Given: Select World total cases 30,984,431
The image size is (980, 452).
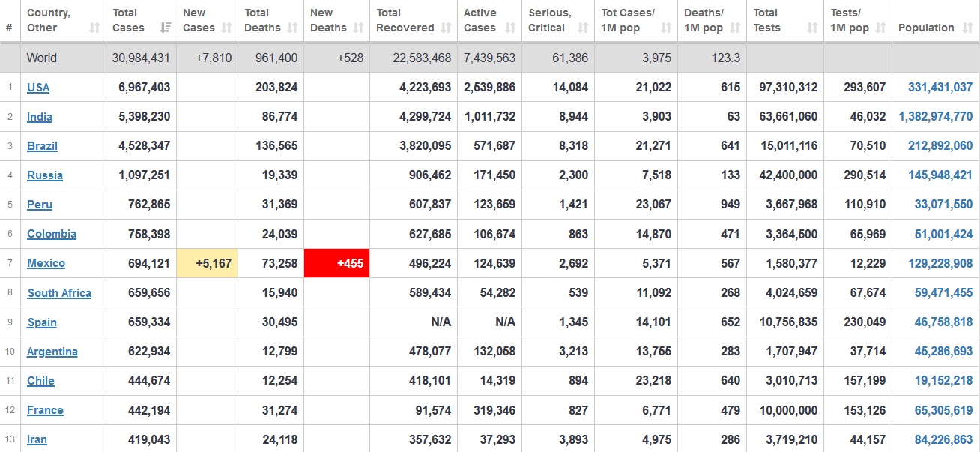Looking at the screenshot, I should point(142,58).
